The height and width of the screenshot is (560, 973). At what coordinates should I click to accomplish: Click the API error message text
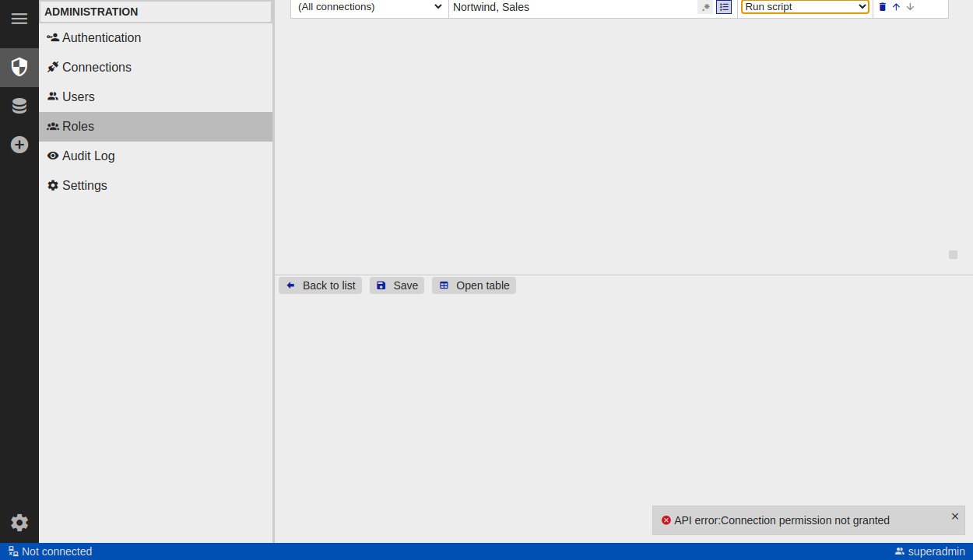782,520
